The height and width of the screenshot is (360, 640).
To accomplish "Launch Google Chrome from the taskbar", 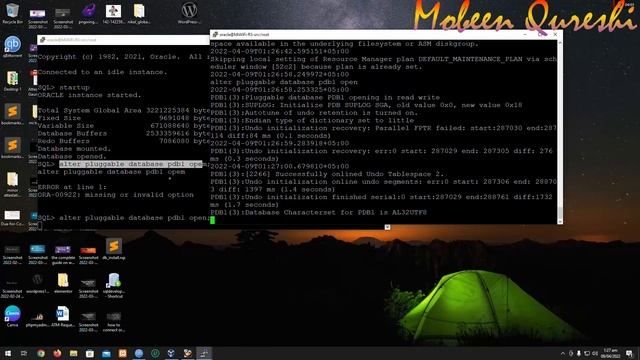I will pyautogui.click(x=41, y=353).
